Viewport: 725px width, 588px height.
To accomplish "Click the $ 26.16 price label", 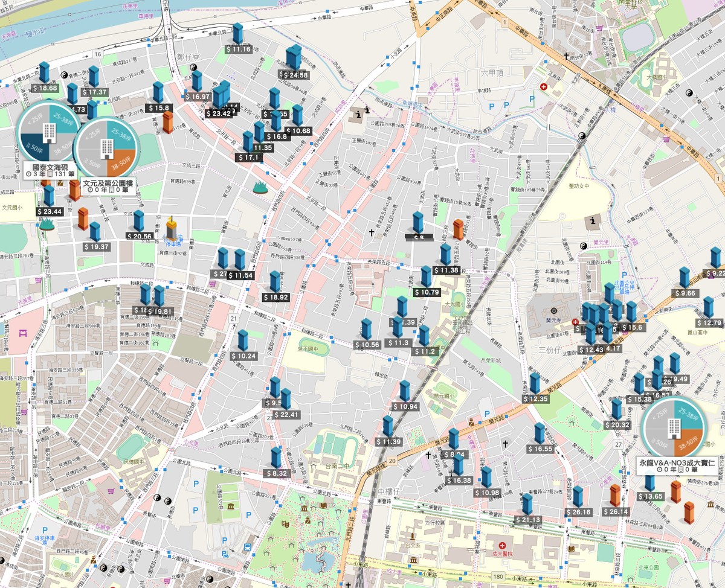I will coord(578,512).
